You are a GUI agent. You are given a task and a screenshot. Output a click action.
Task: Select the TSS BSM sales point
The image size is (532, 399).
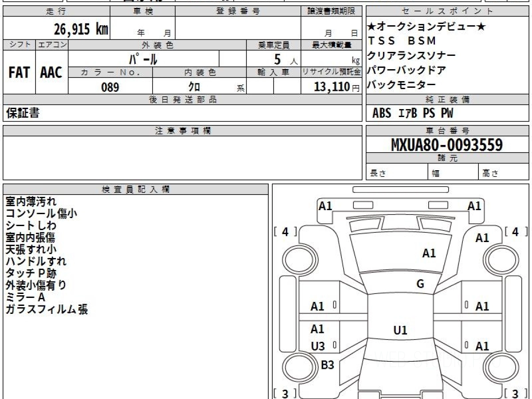pyautogui.click(x=403, y=41)
